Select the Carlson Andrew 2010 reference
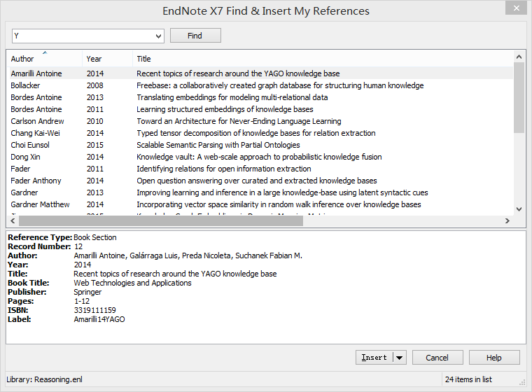This screenshot has width=532, height=392. tap(260, 121)
